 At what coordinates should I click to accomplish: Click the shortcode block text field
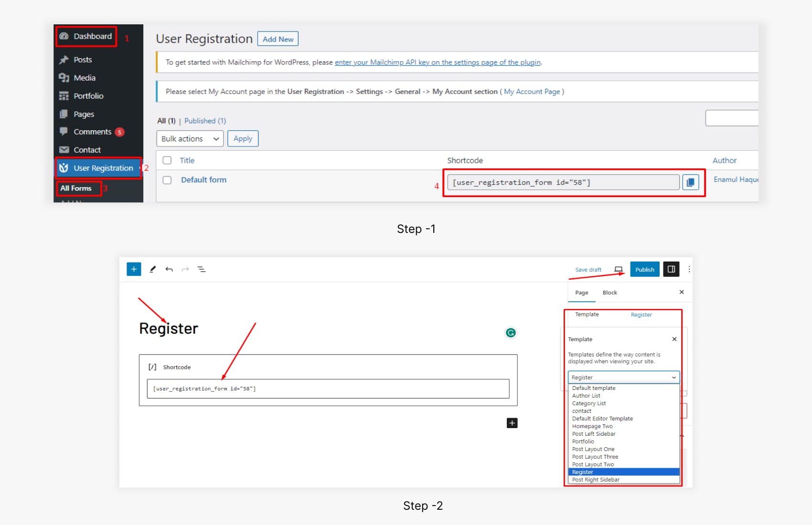[328, 388]
